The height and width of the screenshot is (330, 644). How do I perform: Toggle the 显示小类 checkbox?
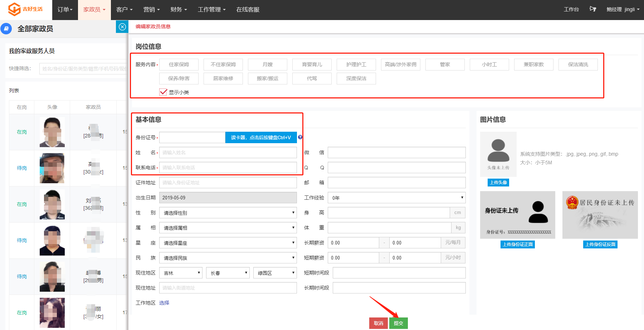[x=163, y=92]
